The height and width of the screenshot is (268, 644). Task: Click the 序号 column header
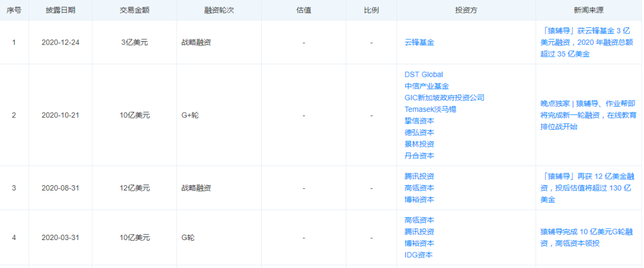click(x=14, y=10)
